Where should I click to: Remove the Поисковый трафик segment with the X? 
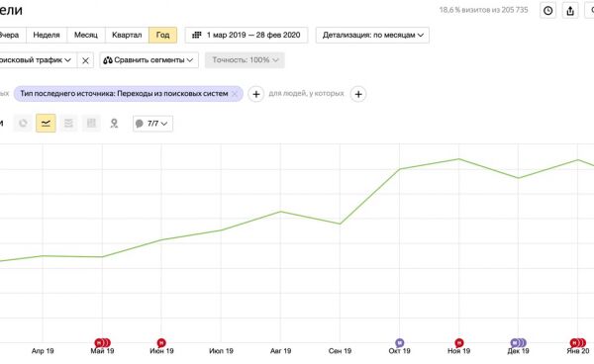pos(85,60)
